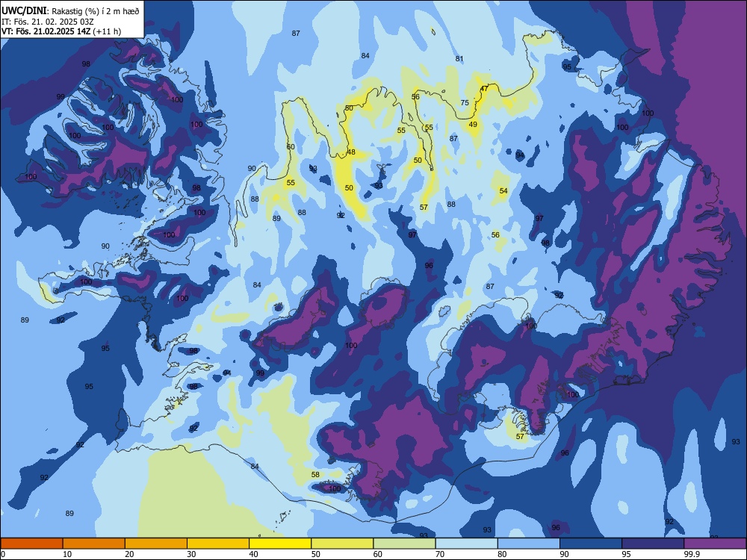Select the 30–40 amber legend swatch
The height and width of the screenshot is (560, 747).
tap(218, 544)
